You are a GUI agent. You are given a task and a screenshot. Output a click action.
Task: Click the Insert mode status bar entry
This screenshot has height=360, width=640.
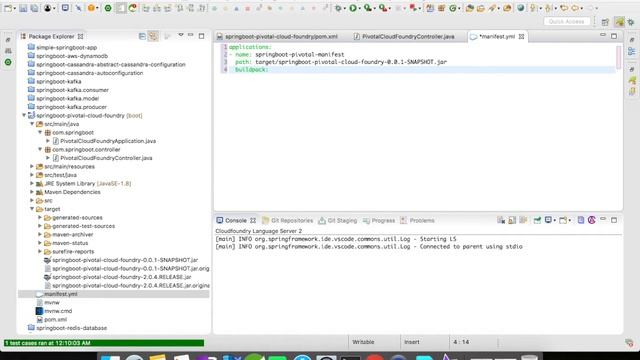[412, 342]
